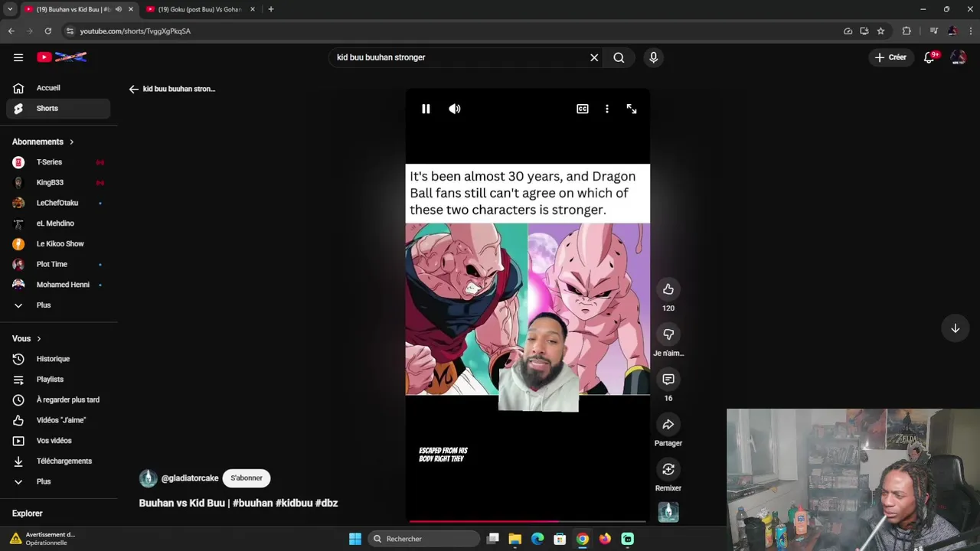Open the Créer menu
The width and height of the screenshot is (980, 551).
point(890,57)
